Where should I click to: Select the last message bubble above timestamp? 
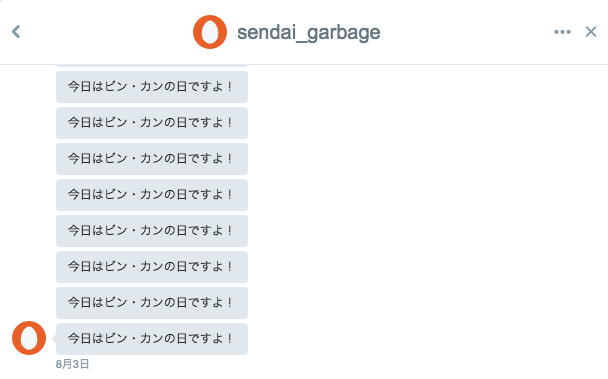pyautogui.click(x=152, y=339)
